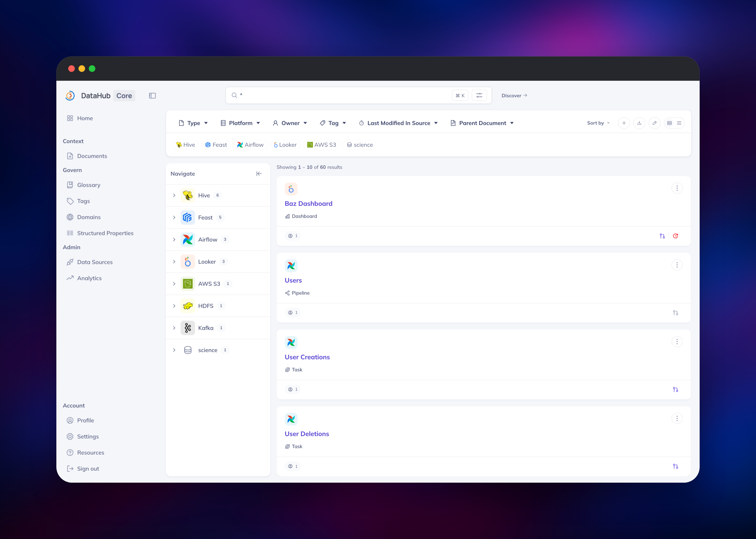This screenshot has width=756, height=539.
Task: Open Structured Properties in sidebar
Action: [x=100, y=233]
